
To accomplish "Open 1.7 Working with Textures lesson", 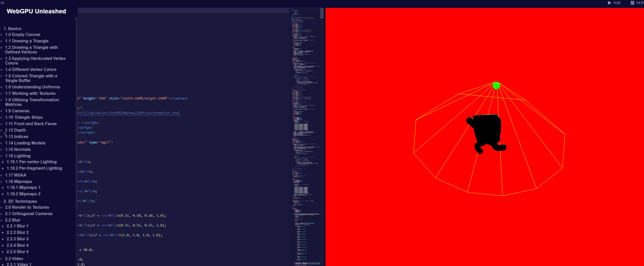I will [30, 93].
